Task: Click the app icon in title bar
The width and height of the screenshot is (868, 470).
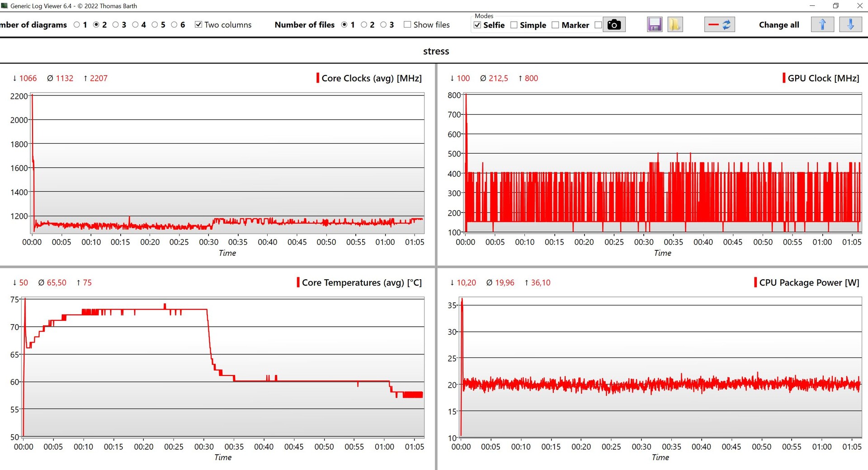Action: (5, 6)
